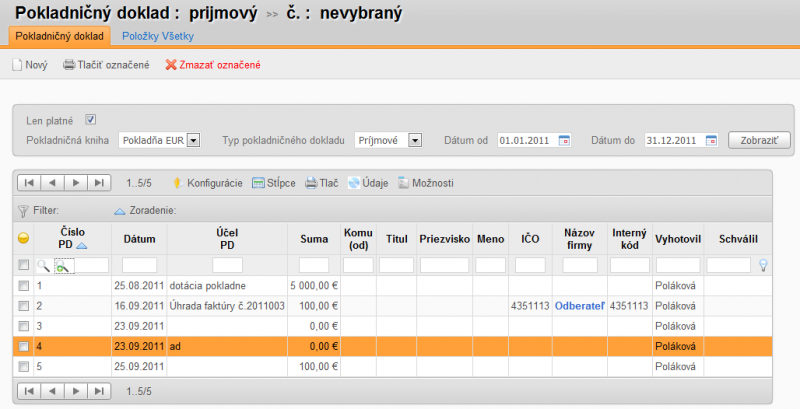This screenshot has width=800, height=409.
Task: Click the Suma column filter box
Action: (314, 265)
